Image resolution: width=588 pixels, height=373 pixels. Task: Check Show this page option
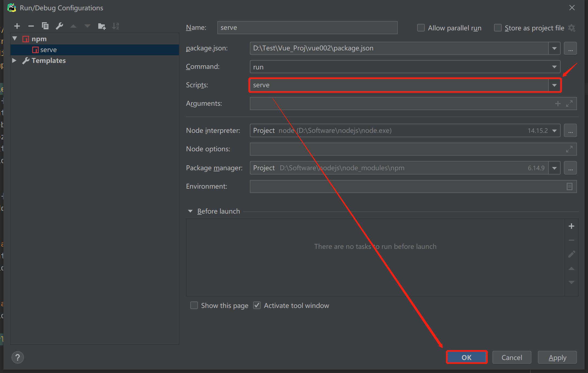(194, 306)
